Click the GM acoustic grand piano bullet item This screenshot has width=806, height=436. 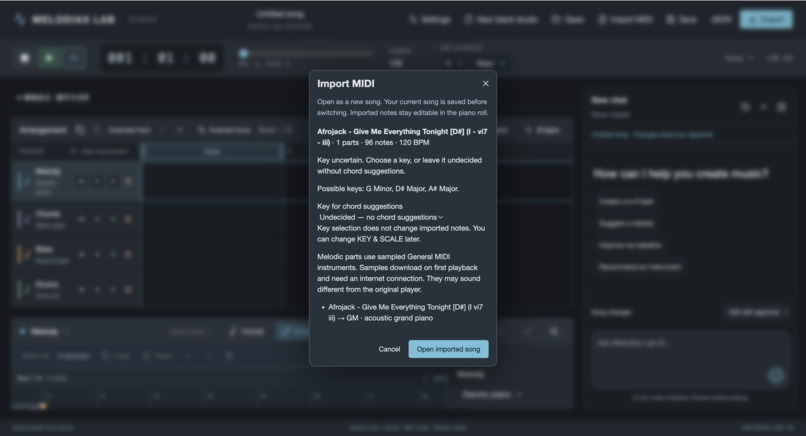[405, 313]
